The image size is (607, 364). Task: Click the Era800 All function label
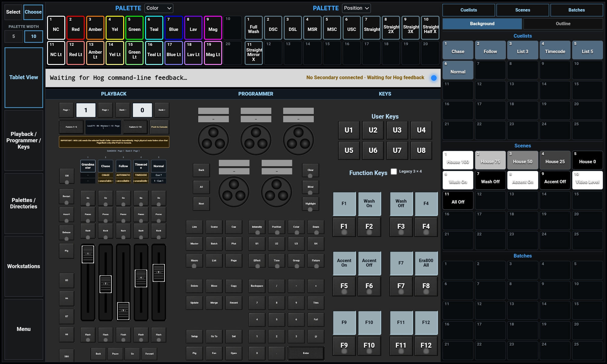point(426,263)
